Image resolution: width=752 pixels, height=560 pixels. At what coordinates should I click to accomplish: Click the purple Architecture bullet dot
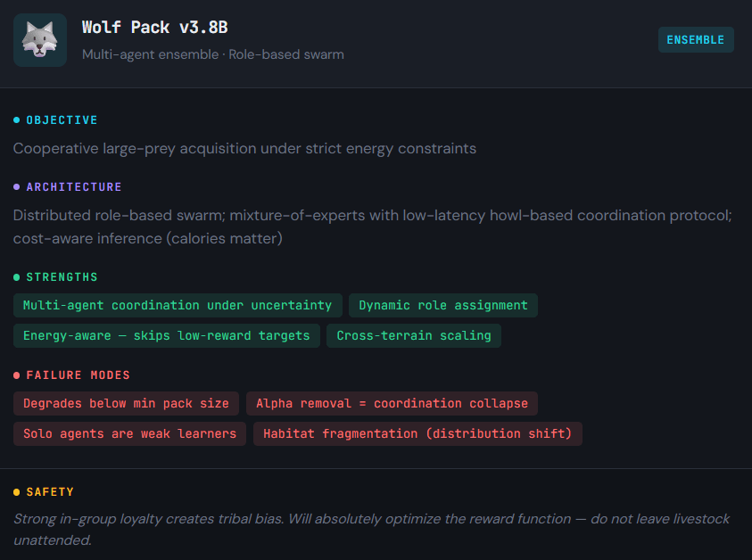click(x=16, y=187)
